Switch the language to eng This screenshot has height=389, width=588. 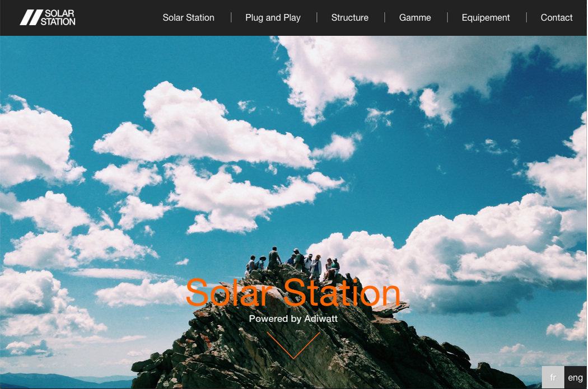pos(575,377)
